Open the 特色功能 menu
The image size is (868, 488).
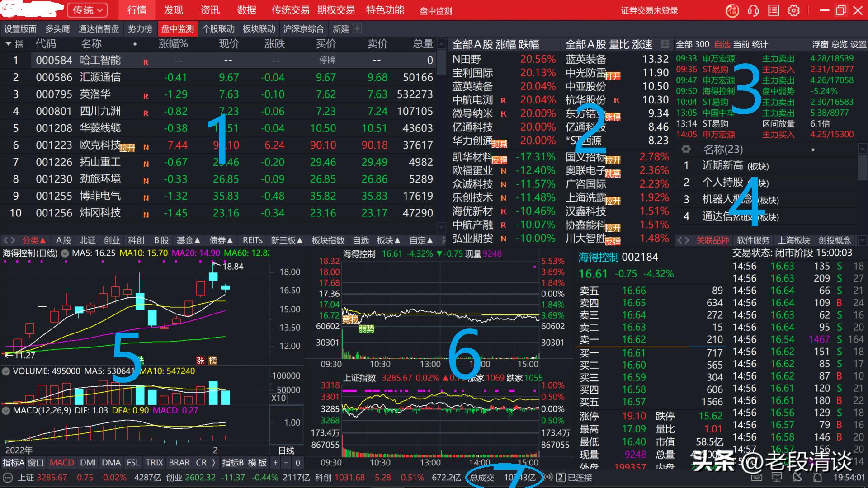[x=385, y=10]
